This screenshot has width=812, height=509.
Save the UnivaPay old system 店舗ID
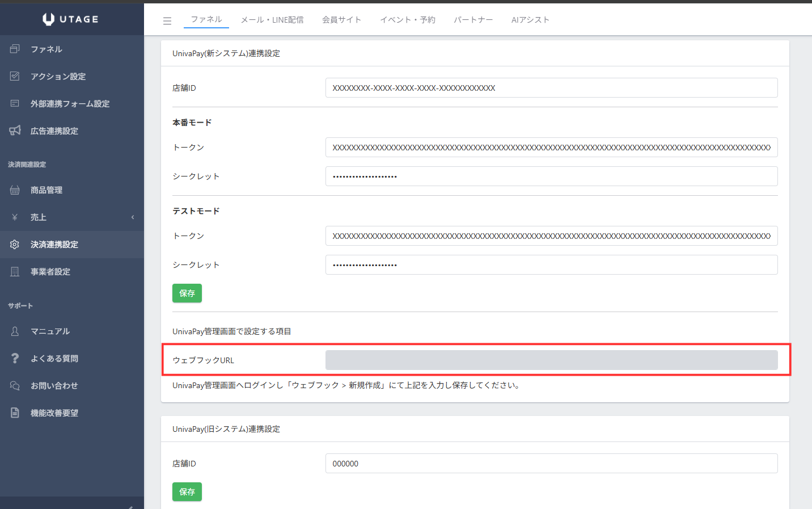tap(187, 492)
